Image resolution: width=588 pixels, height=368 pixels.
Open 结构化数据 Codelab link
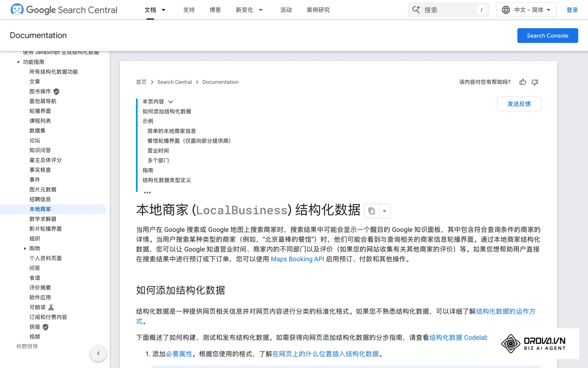pos(458,337)
